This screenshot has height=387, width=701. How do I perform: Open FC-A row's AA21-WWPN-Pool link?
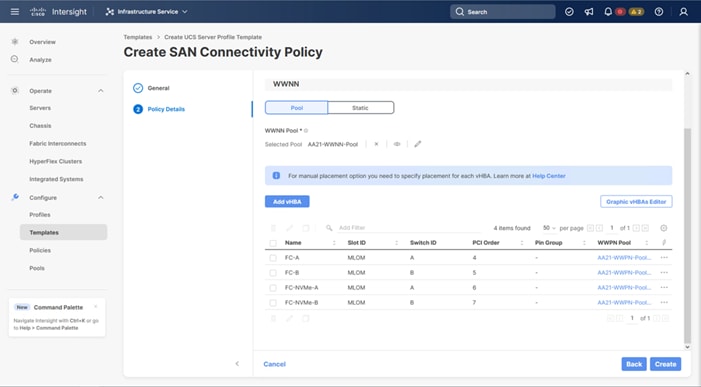[624, 258]
